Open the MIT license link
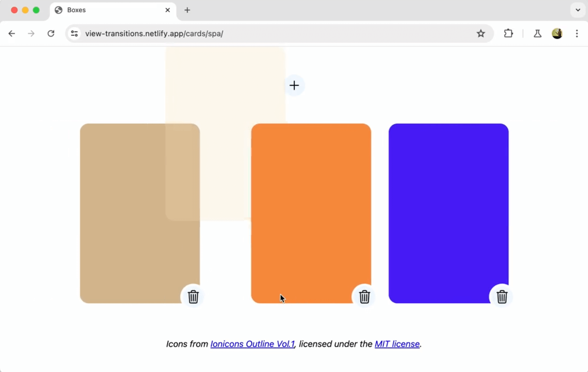Viewport: 588px width, 372px height. pyautogui.click(x=397, y=344)
